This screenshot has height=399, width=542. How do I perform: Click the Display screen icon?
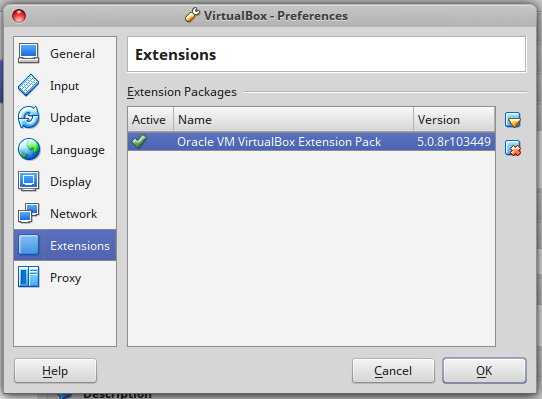29,181
